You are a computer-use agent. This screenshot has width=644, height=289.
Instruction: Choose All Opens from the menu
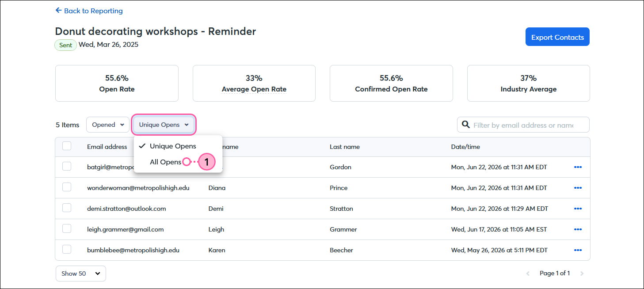[x=165, y=162]
